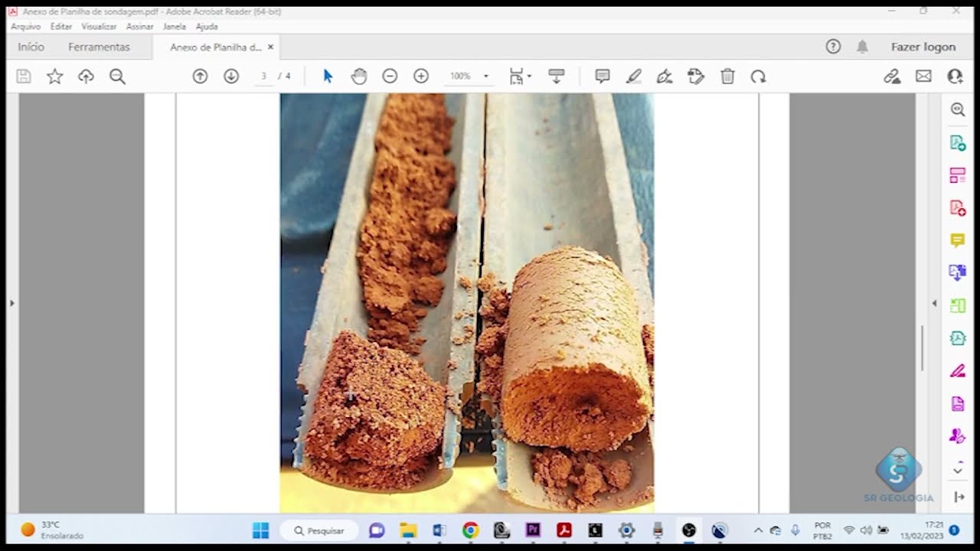Go to next page with down arrow
Viewport: 980px width, 551px height.
[x=231, y=77]
